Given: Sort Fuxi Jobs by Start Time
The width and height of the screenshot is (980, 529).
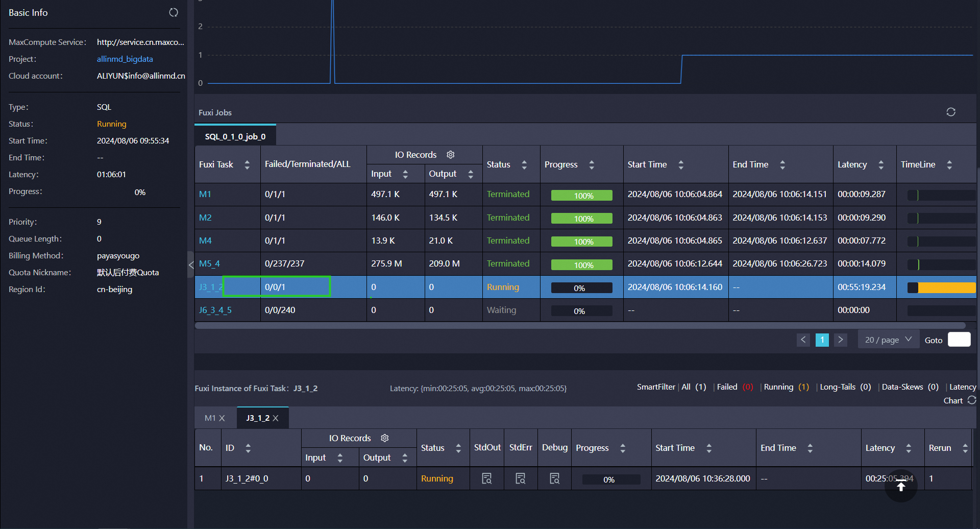Looking at the screenshot, I should point(681,164).
